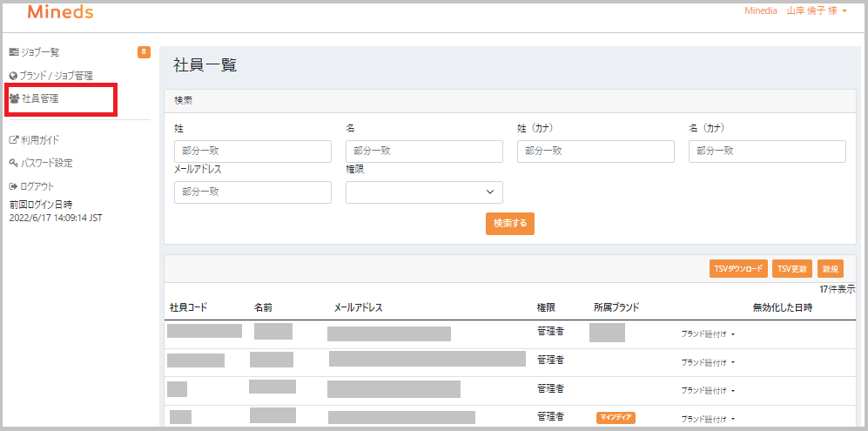Click the 新規 button

click(830, 269)
